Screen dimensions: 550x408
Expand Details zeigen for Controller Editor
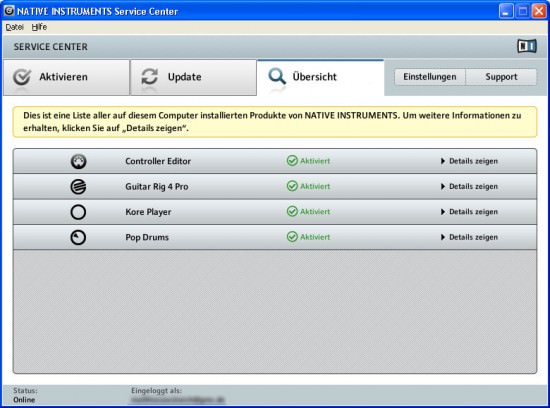coord(469,161)
